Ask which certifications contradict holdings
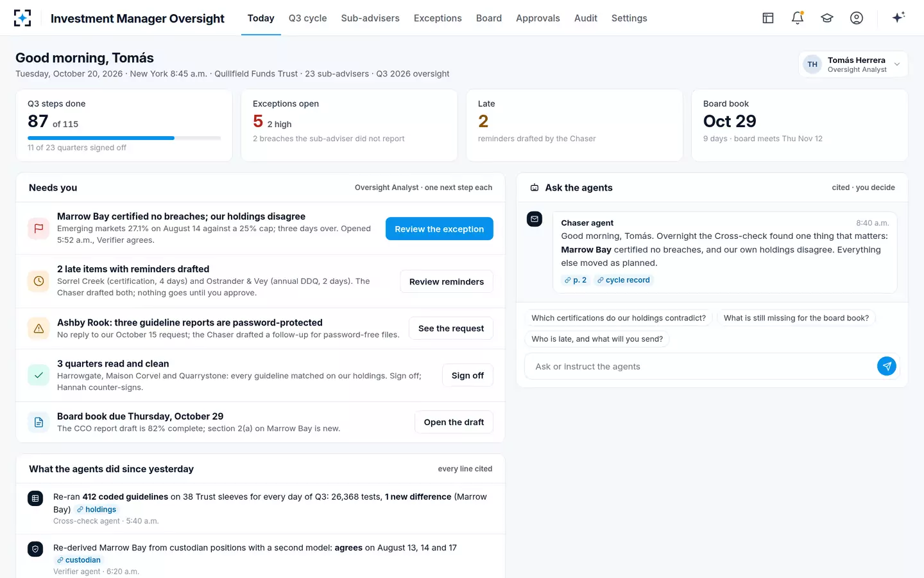Screen dimensions: 924x578 [619, 318]
